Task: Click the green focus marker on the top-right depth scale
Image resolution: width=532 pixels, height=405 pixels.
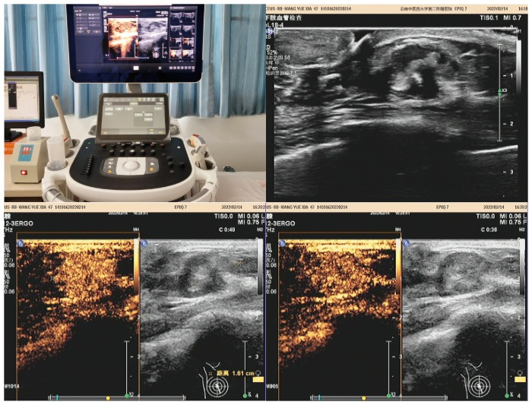Action: [x=499, y=91]
